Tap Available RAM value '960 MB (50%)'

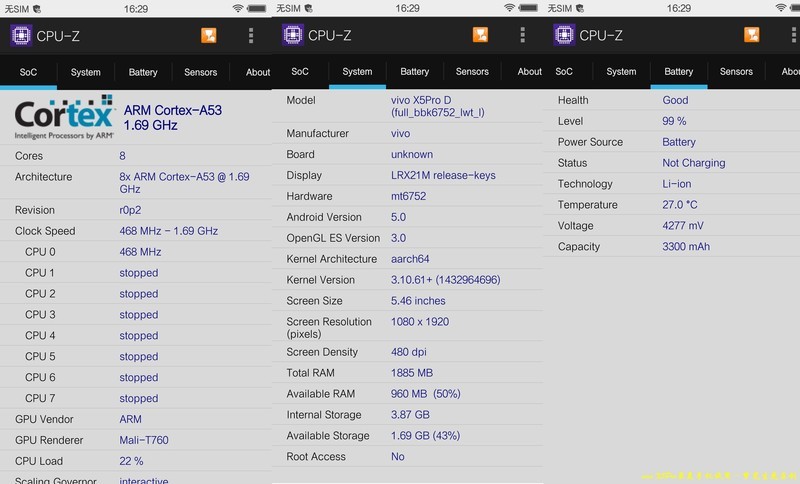tap(426, 394)
